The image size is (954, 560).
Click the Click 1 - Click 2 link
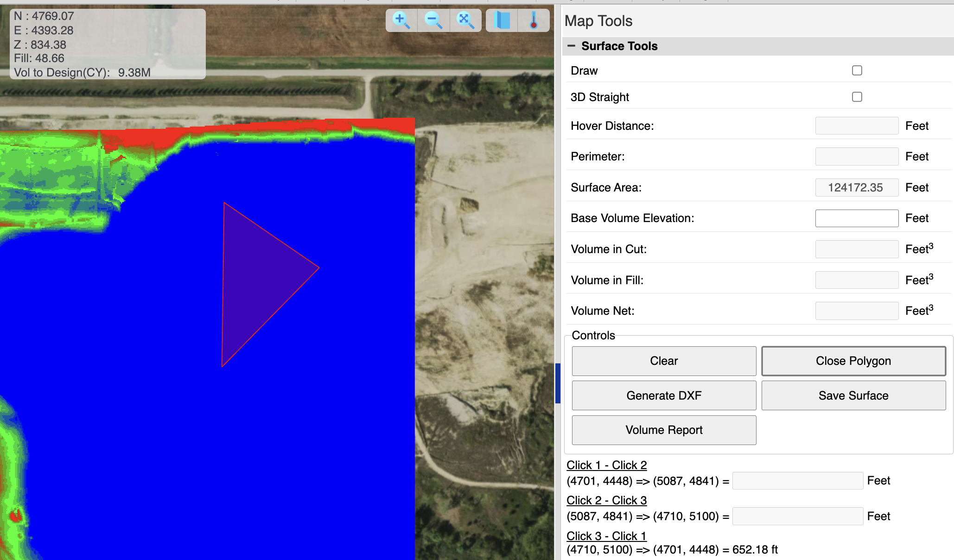pyautogui.click(x=606, y=465)
